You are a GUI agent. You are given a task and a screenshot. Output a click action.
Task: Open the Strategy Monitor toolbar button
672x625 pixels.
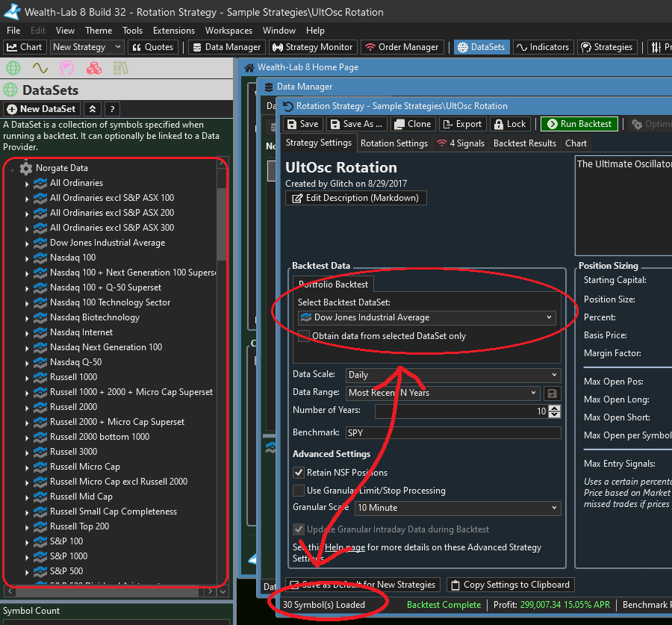313,47
